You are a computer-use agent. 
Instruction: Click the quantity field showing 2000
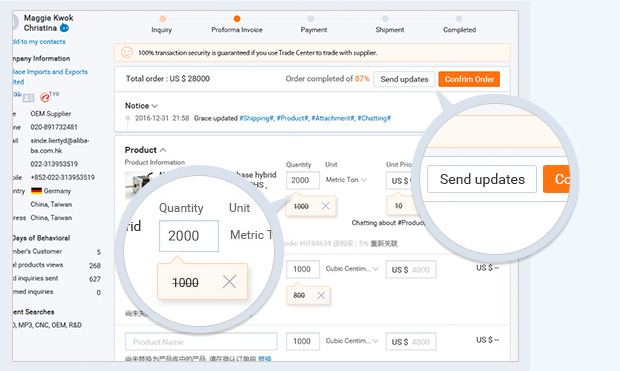pyautogui.click(x=303, y=180)
